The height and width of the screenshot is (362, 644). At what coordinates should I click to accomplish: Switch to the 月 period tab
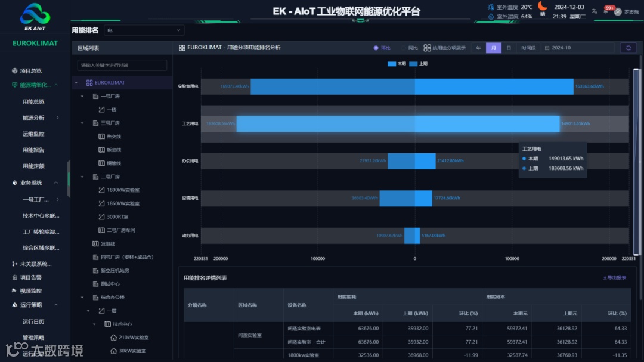pos(493,48)
